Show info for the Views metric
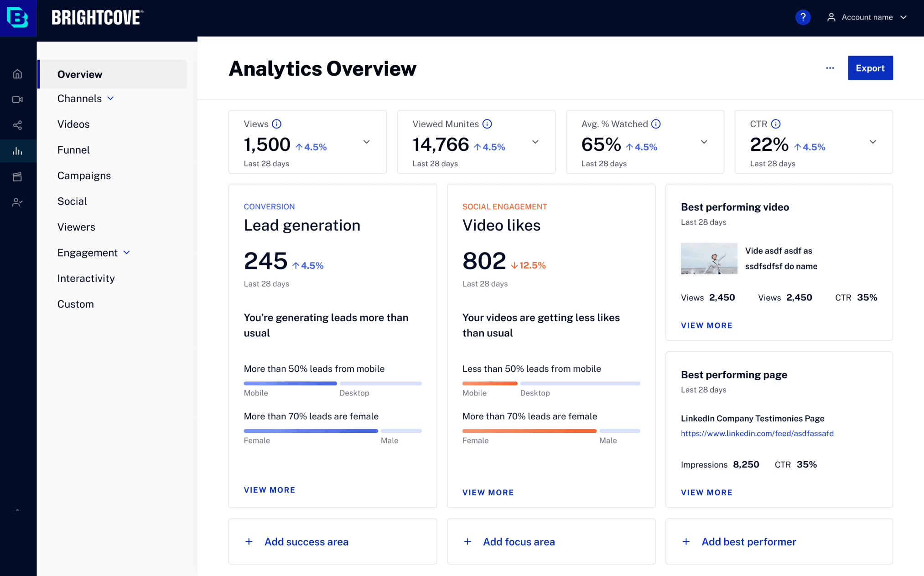924x576 pixels. [x=277, y=124]
